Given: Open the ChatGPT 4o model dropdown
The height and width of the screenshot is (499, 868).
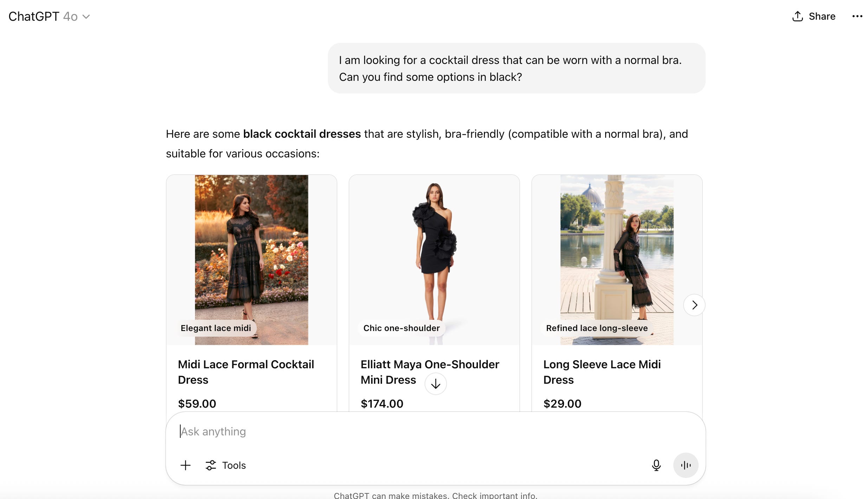Looking at the screenshot, I should 49,17.
